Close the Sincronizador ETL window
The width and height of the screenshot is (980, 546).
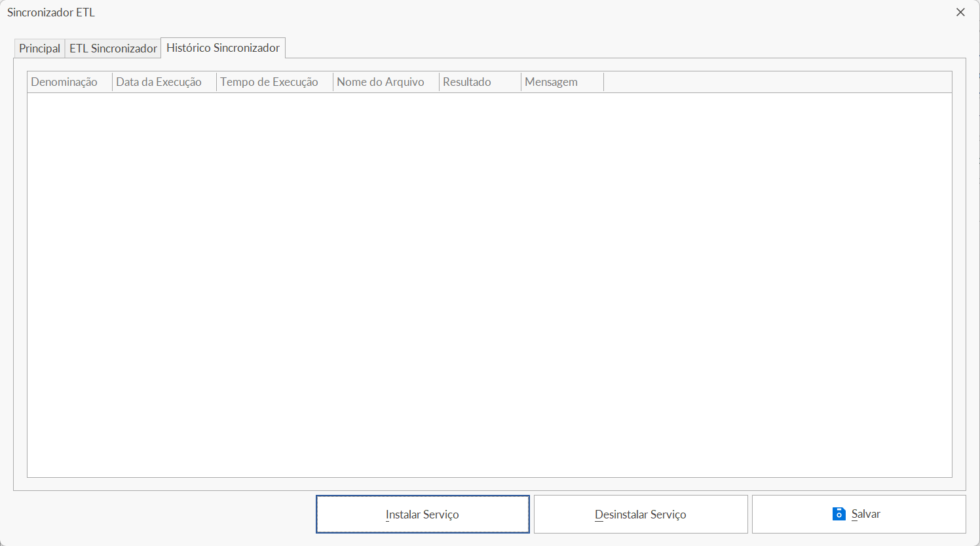960,12
